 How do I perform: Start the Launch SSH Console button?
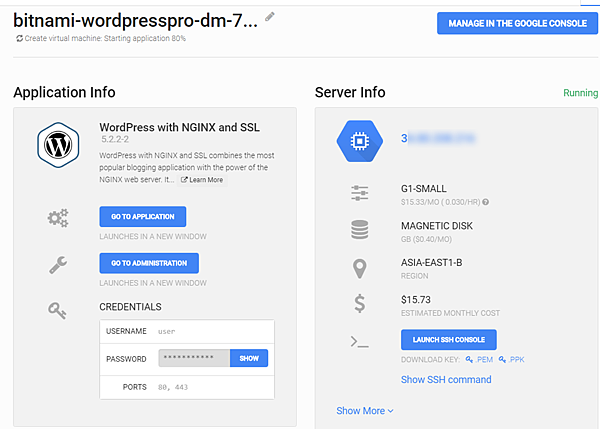(448, 340)
